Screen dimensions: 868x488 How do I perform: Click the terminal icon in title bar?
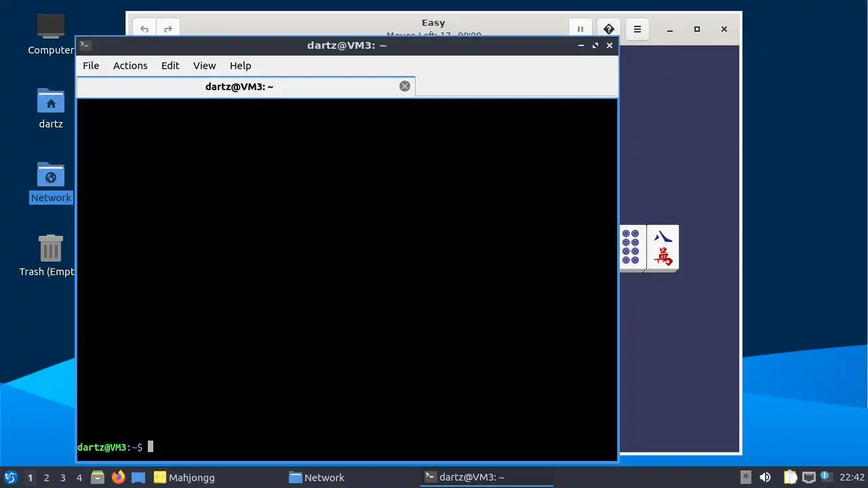click(x=85, y=45)
